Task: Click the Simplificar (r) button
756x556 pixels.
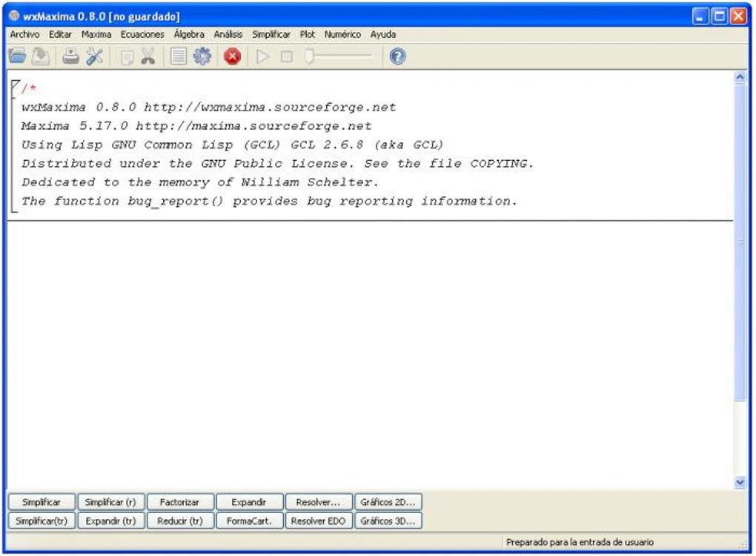Action: (x=110, y=502)
